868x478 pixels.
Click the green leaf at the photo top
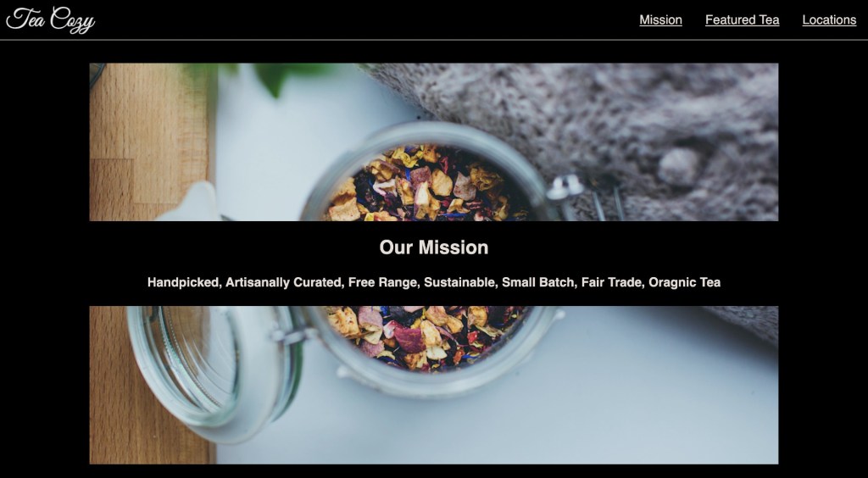271,77
